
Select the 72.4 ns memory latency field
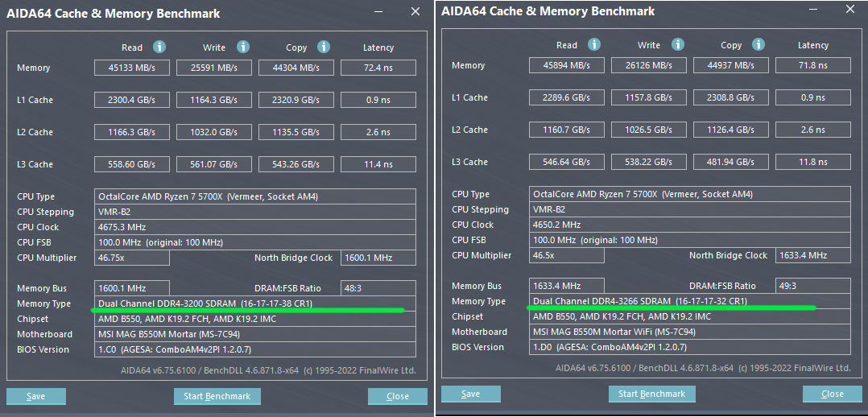coord(378,68)
